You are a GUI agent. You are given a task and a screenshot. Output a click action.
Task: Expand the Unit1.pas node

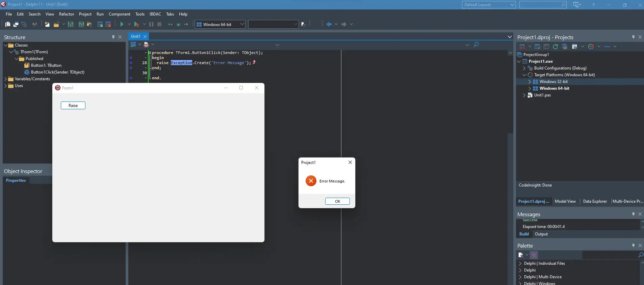click(524, 95)
